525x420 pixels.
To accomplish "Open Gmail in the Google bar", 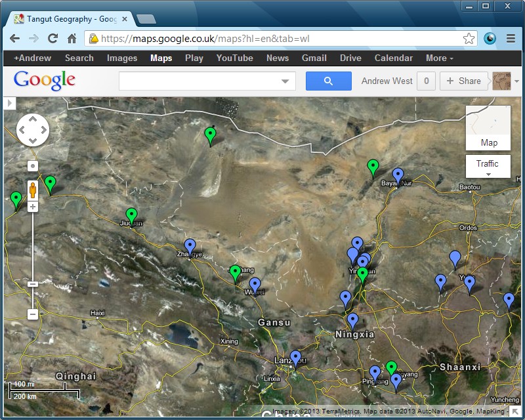I will pos(314,58).
